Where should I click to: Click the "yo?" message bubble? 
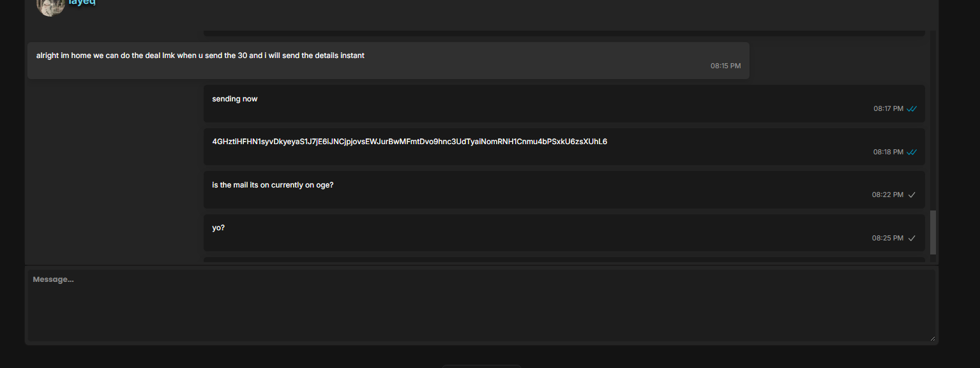click(x=564, y=233)
